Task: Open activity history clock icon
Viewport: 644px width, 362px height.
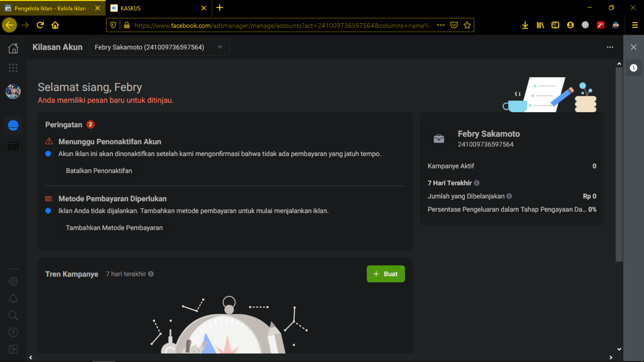Action: tap(633, 67)
